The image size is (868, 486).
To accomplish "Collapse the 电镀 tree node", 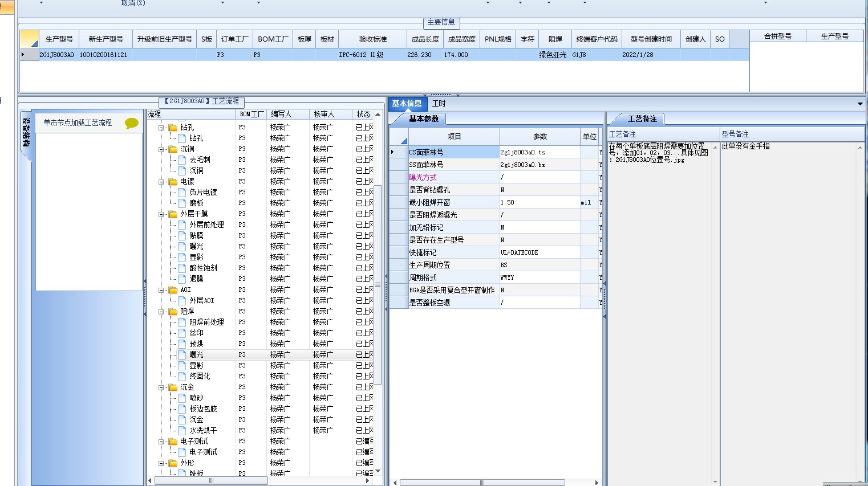I will click(x=161, y=182).
